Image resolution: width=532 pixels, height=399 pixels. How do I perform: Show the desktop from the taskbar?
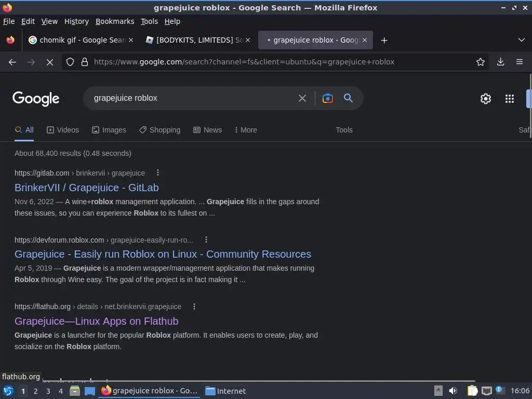(89, 391)
